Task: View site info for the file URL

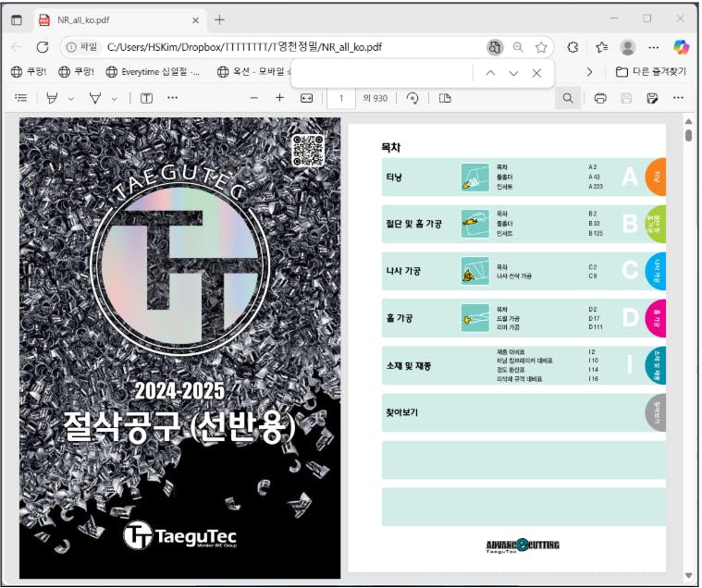Action: point(82,47)
